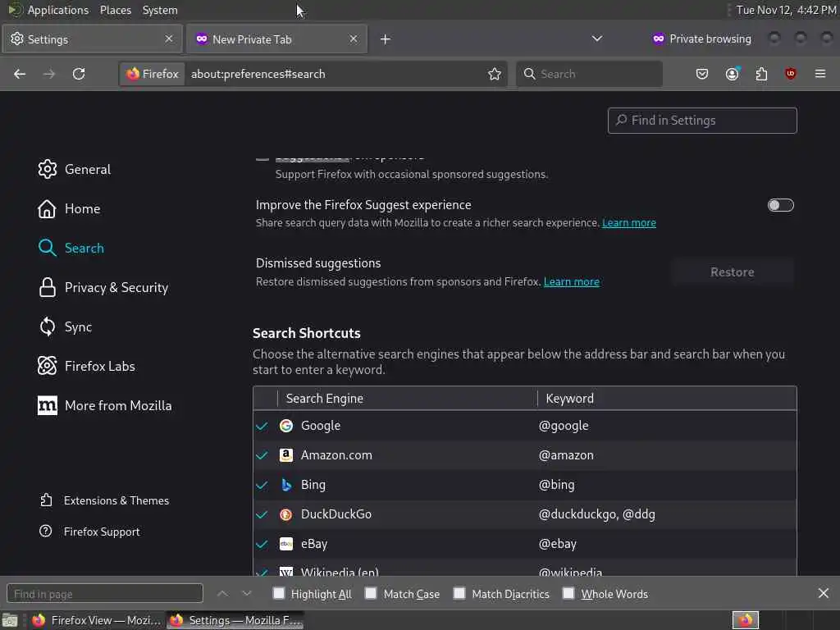Uncheck the Google search shortcut
Viewport: 840px width, 630px height.
[262, 426]
